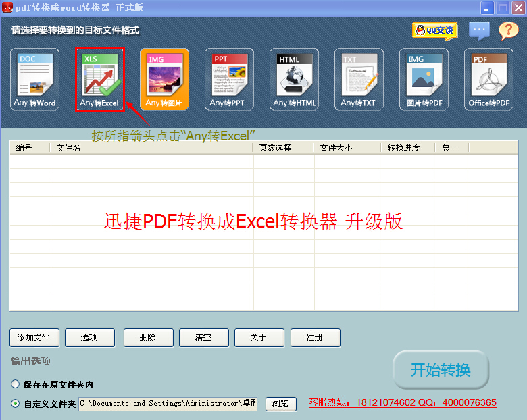Open the blue message bubble icon
Screen dimensions: 527x420
479,30
